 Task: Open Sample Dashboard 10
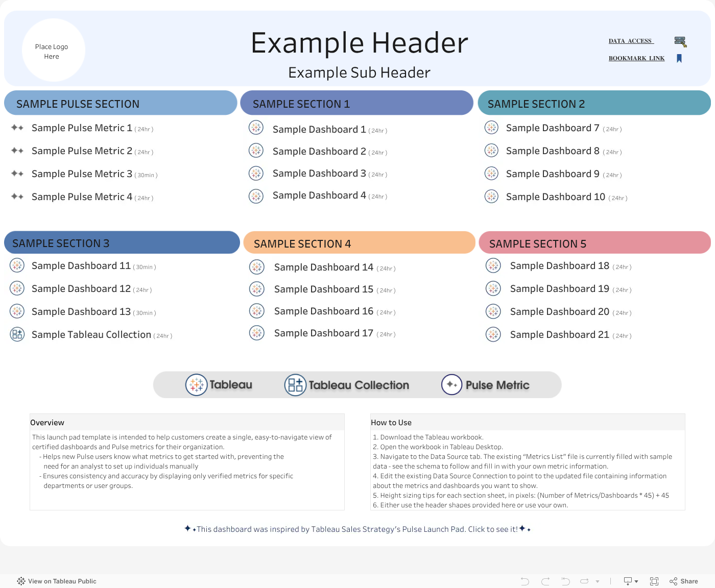click(555, 197)
